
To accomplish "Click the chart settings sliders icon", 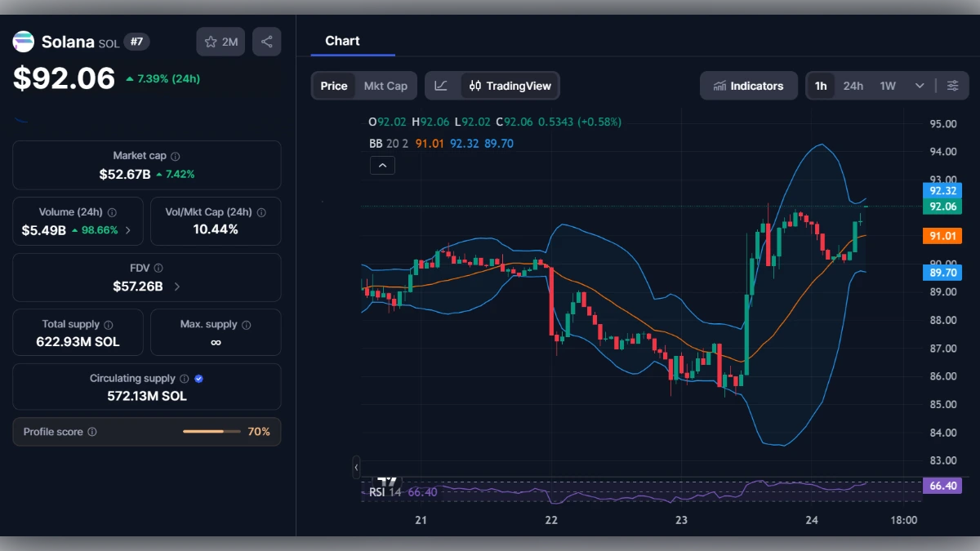I will tap(953, 85).
